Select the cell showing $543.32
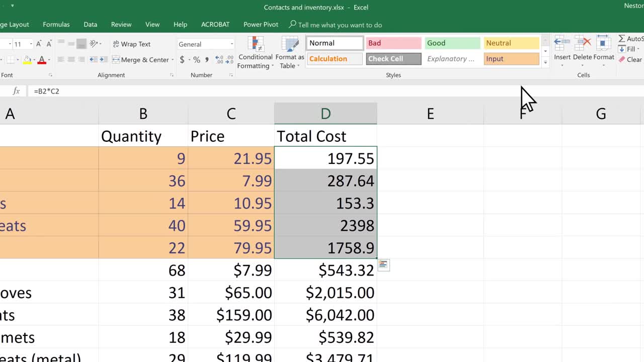The height and width of the screenshot is (362, 644). tap(326, 270)
